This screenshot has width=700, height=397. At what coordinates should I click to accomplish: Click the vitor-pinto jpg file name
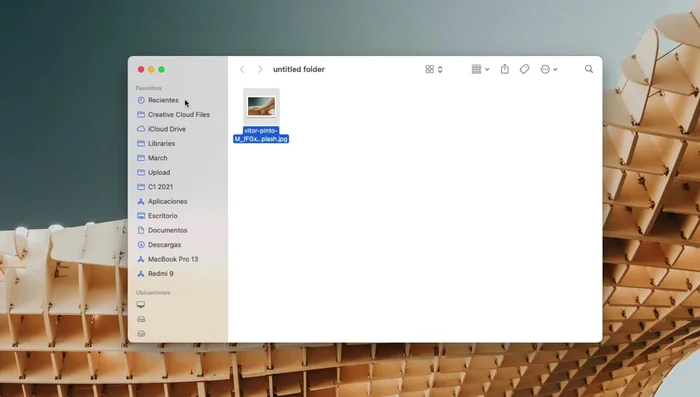261,135
